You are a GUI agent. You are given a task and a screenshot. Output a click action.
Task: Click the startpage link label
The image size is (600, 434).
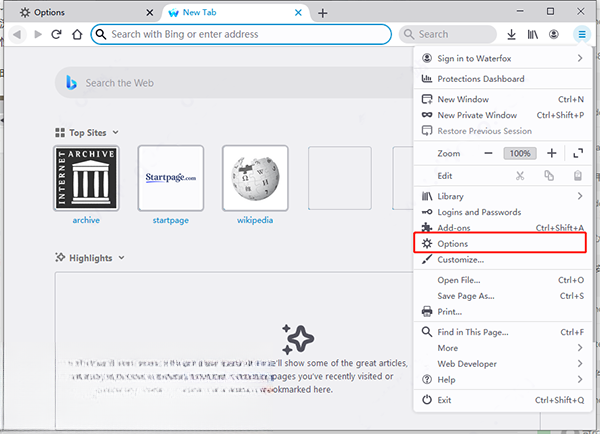click(171, 220)
